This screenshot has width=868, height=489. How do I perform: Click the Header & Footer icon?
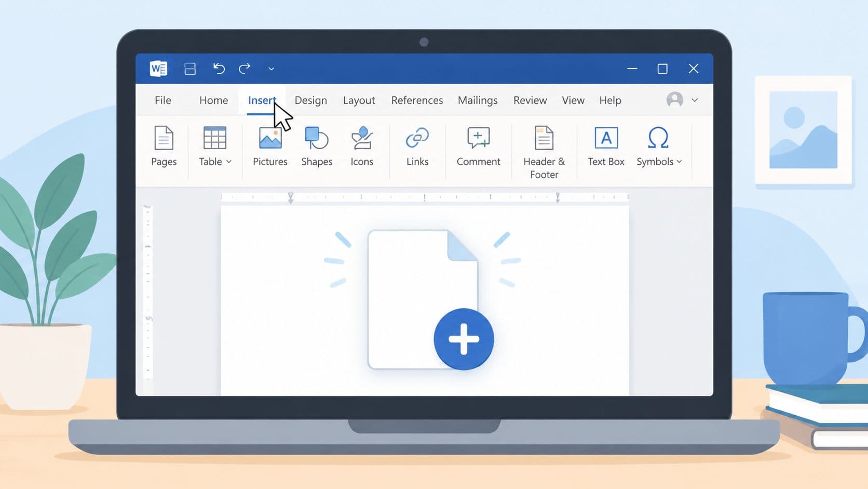544,138
